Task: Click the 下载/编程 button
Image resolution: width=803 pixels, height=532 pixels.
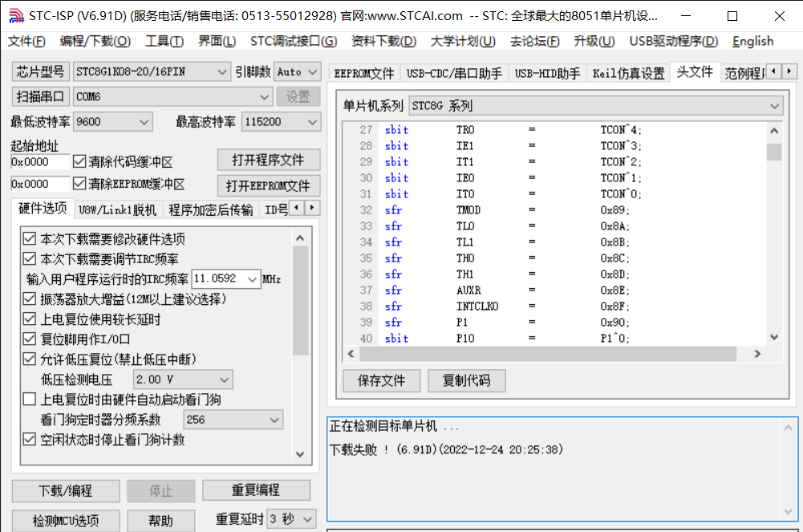Action: [x=66, y=491]
